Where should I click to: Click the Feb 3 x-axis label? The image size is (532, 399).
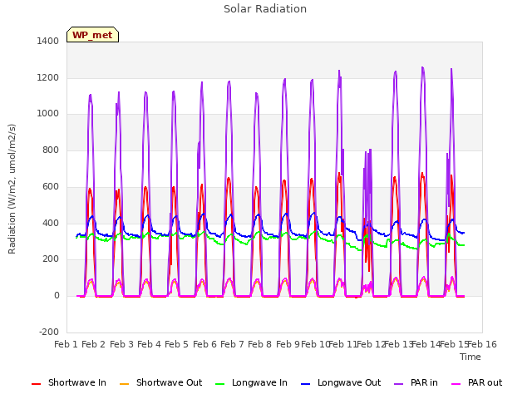pyautogui.click(x=121, y=344)
